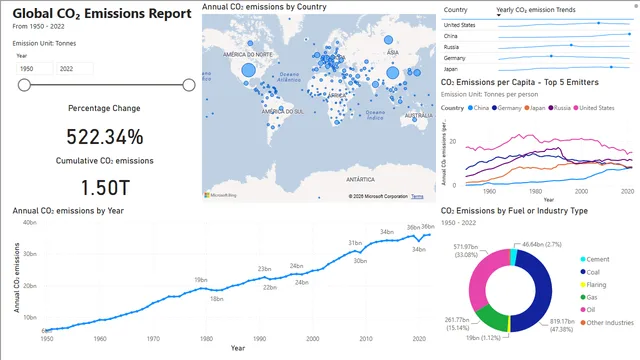Click the 261.77bn (15.14%) donut label
The image size is (640, 360).
coord(457,324)
